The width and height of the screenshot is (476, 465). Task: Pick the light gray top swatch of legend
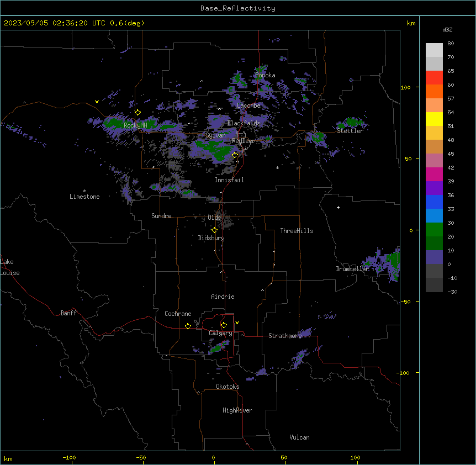pyautogui.click(x=434, y=50)
